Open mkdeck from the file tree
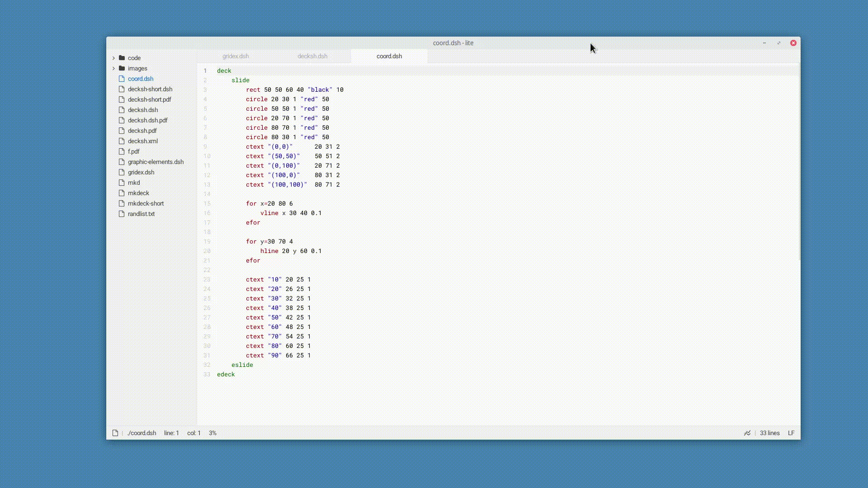This screenshot has width=868, height=488. [138, 193]
